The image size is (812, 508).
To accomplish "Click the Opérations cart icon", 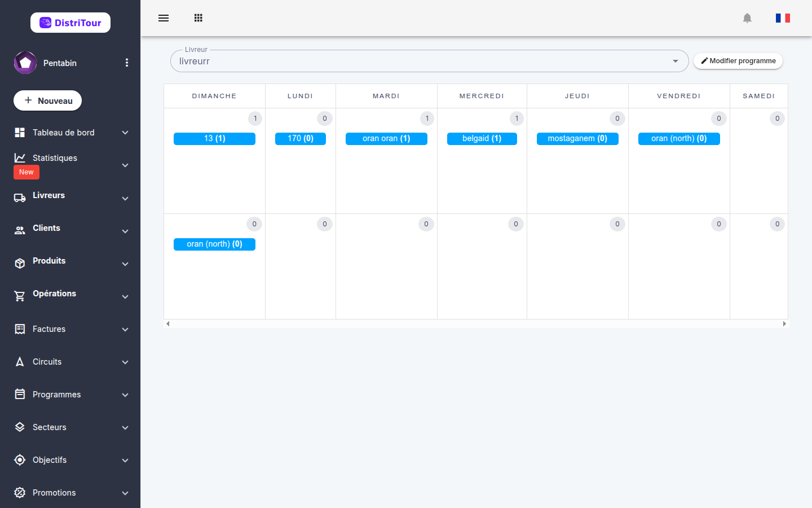I will pos(20,296).
